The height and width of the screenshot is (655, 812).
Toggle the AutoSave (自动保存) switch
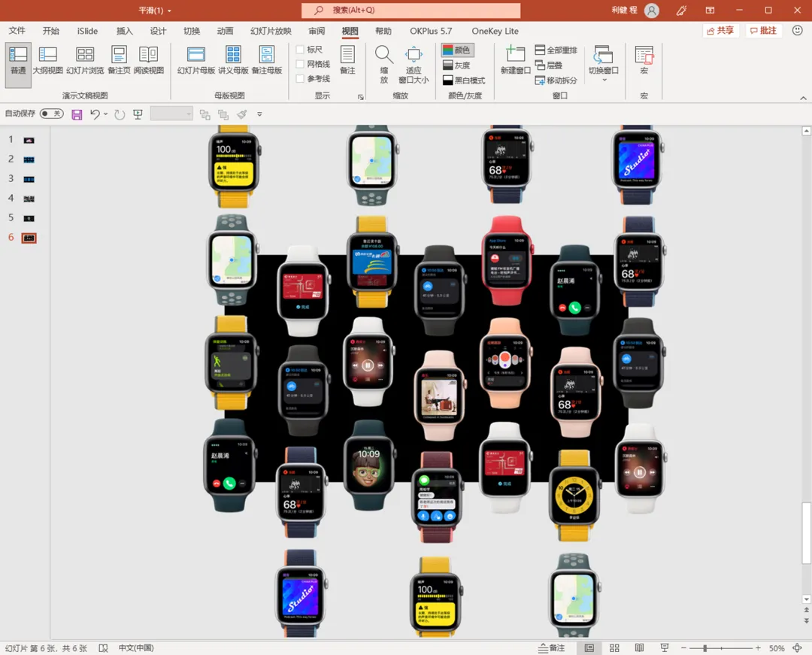coord(52,114)
